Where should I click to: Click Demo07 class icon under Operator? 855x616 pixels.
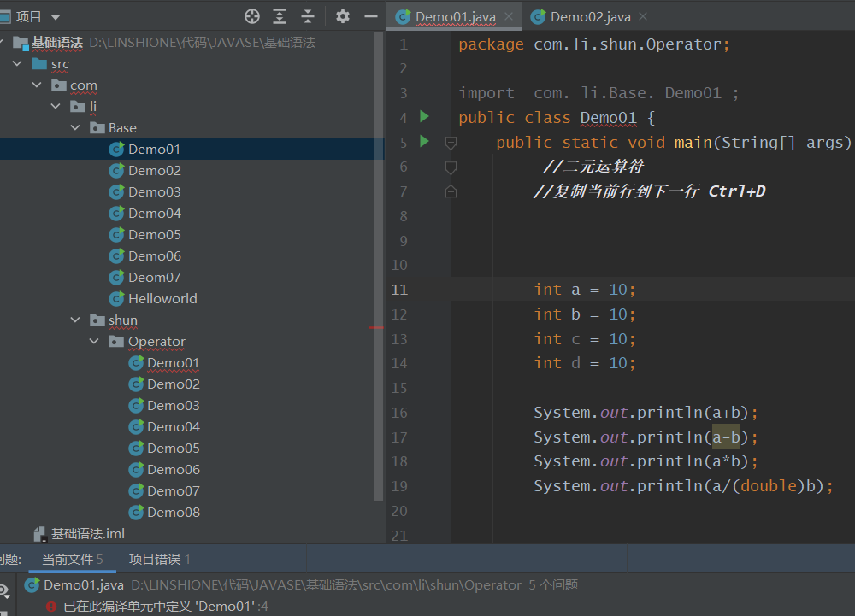(136, 490)
